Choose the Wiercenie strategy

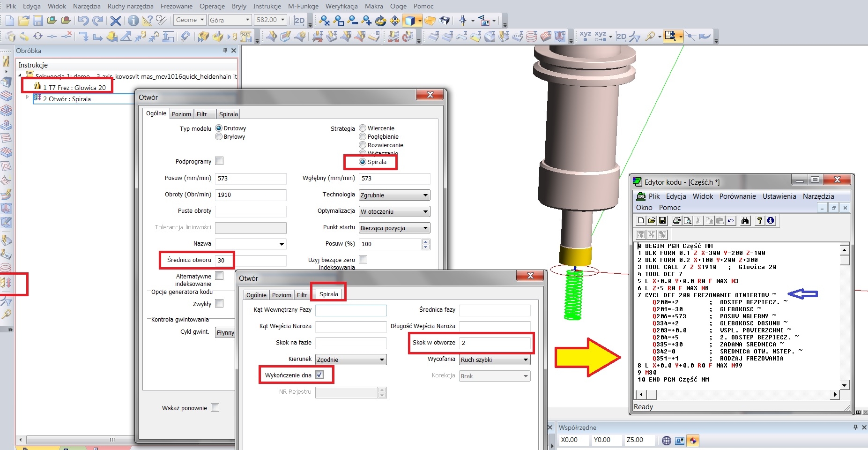[x=363, y=128]
